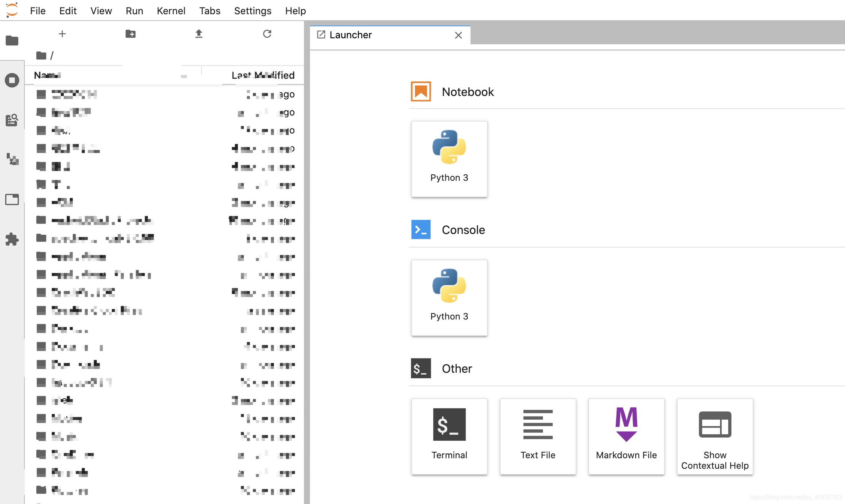Create a new Text File
Viewport: 845px width, 504px height.
pyautogui.click(x=538, y=436)
